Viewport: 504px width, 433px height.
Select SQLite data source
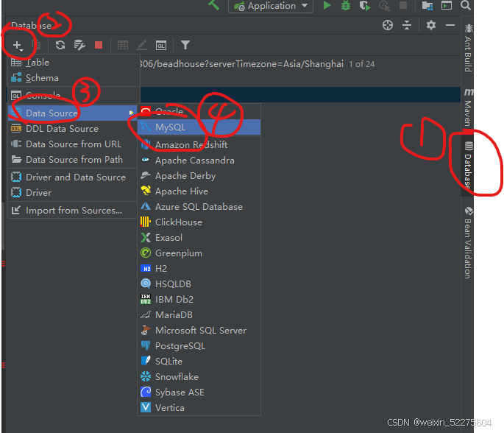tap(199, 362)
